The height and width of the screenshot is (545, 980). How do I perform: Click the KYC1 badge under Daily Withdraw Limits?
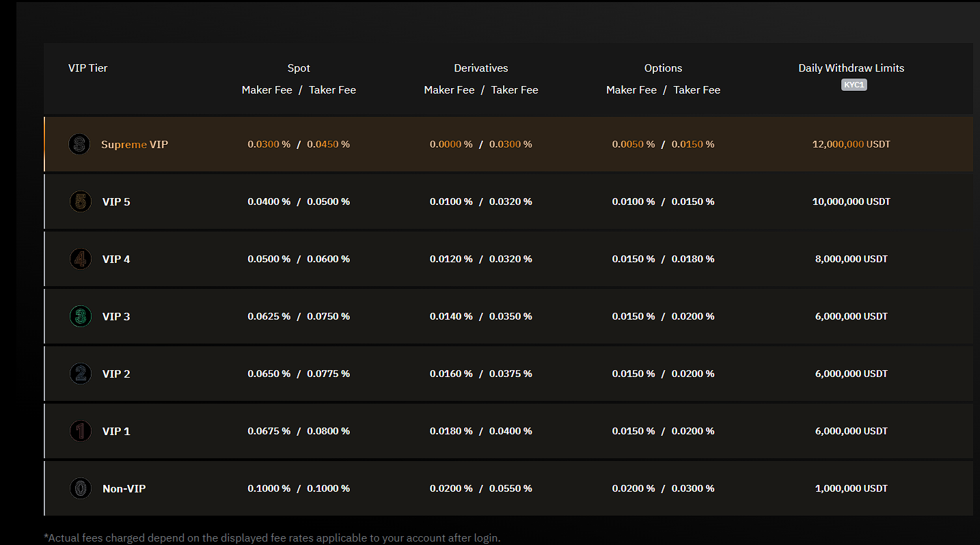click(854, 85)
